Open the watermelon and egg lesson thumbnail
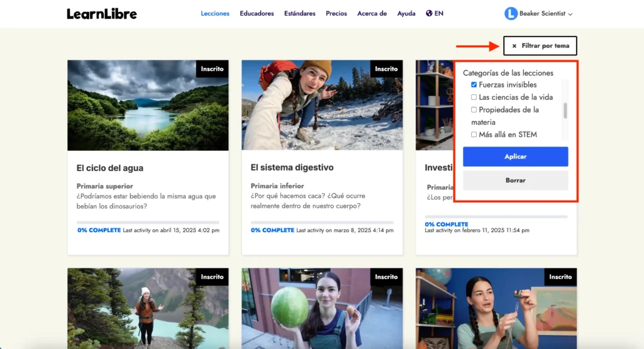Viewport: 644px width, 349px height. click(322, 309)
